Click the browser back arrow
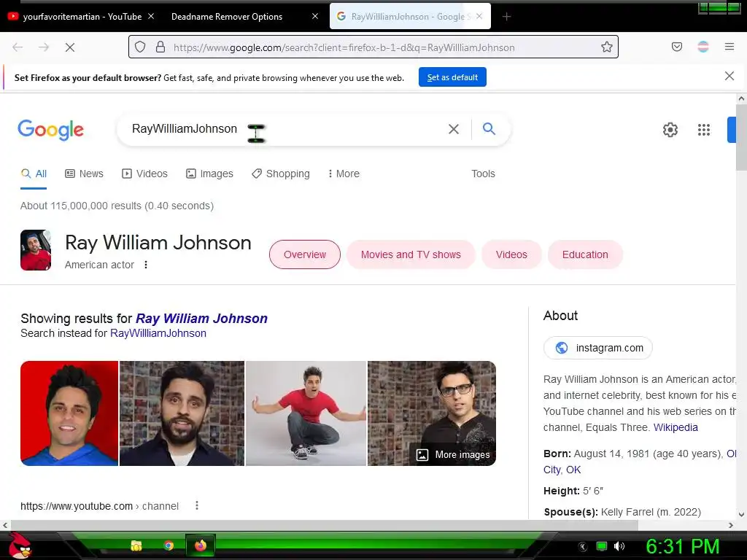 pyautogui.click(x=18, y=47)
